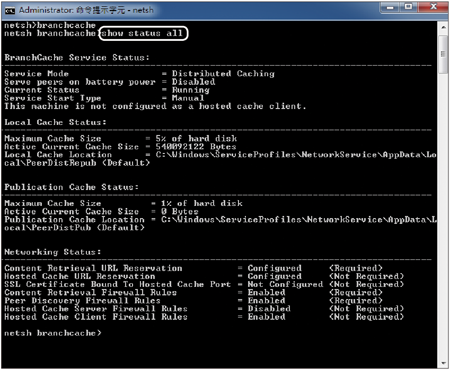Click the final 'netsh branchcache>' prompt
The height and width of the screenshot is (370, 450).
pyautogui.click(x=53, y=333)
